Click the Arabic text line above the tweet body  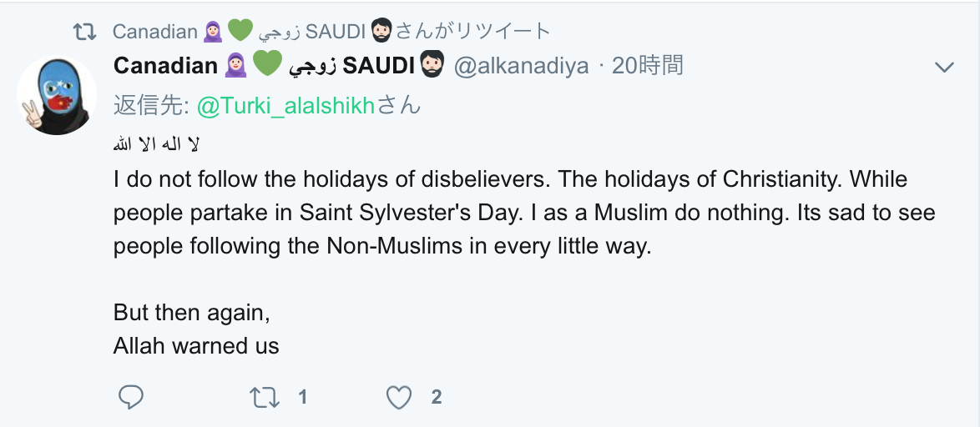click(156, 145)
